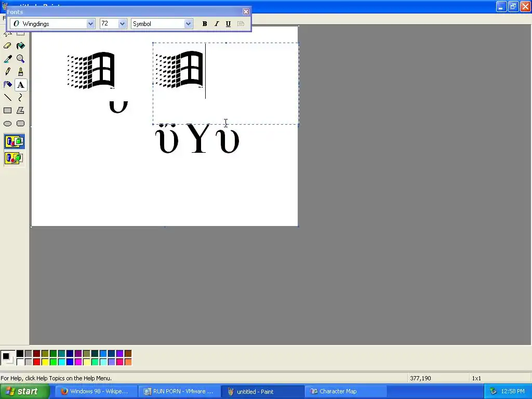This screenshot has width=532, height=399.
Task: Open the Symbol script dropdown arrow
Action: tap(188, 24)
